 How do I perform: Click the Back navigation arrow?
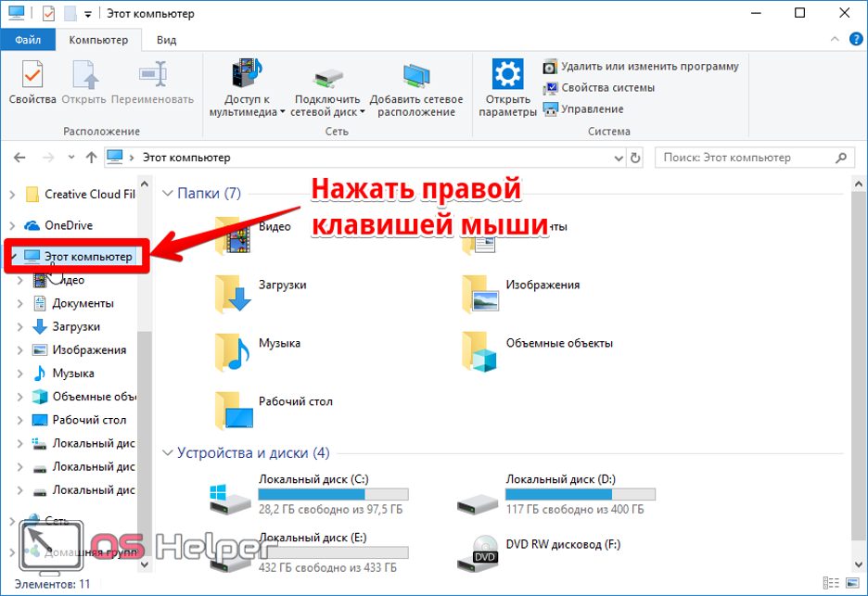click(19, 158)
